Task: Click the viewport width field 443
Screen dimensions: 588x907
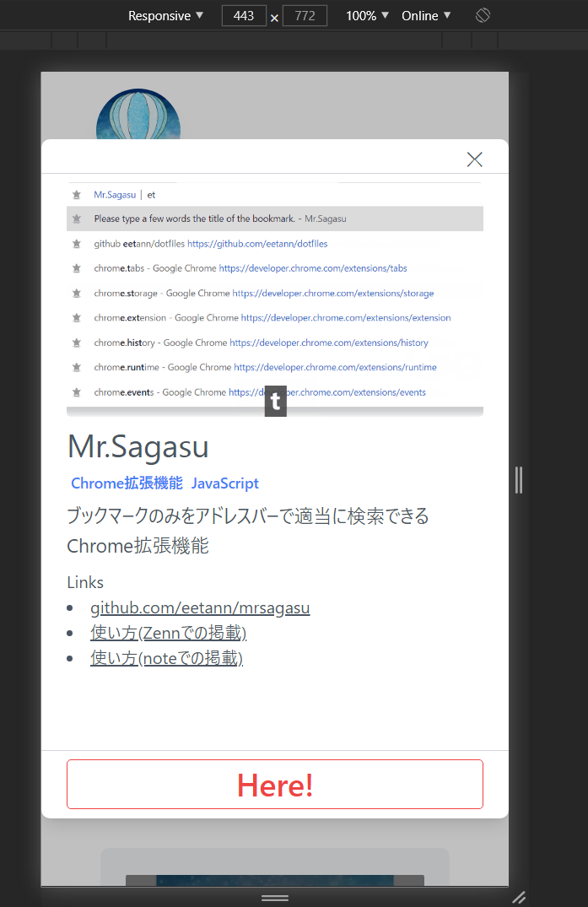Action: 244,16
